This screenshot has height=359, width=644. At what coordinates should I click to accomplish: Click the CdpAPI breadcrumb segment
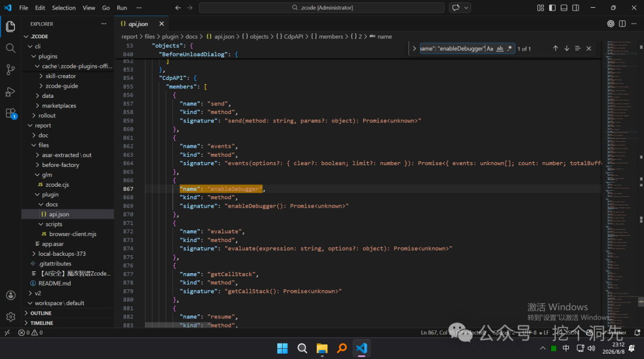point(290,36)
